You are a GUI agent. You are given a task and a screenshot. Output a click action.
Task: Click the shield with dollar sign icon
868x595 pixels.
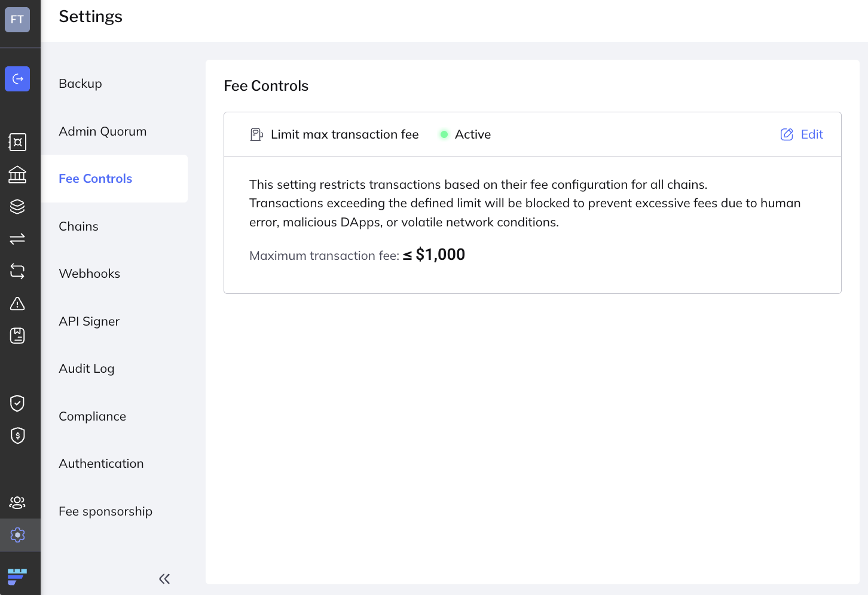(17, 435)
